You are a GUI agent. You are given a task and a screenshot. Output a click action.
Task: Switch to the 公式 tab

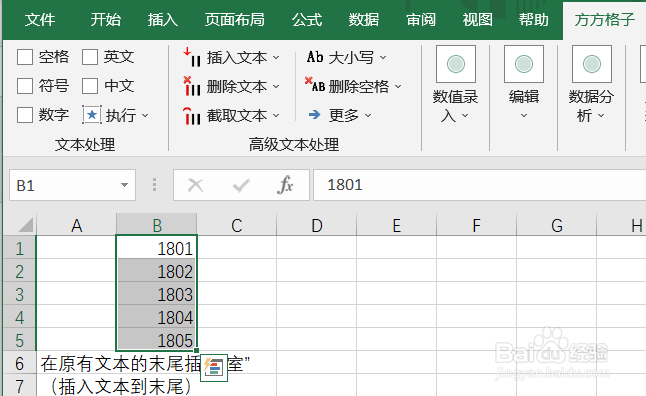tap(307, 19)
